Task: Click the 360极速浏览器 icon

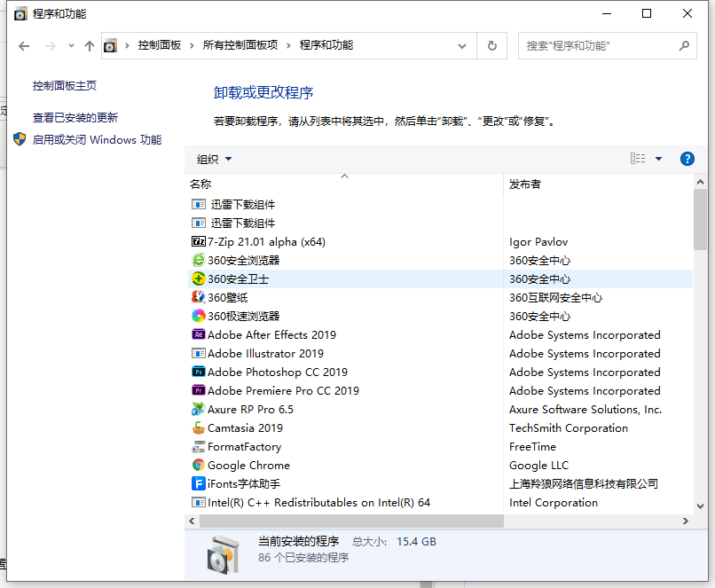Action: coord(199,316)
